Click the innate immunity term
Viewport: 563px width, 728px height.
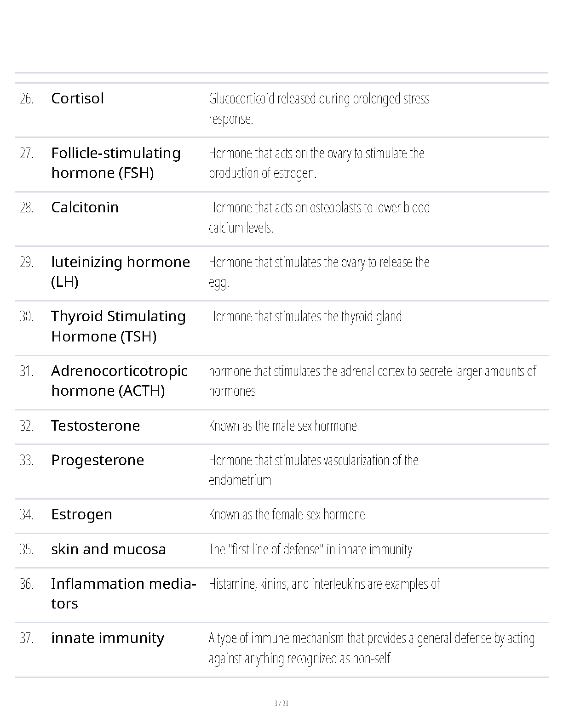click(x=108, y=638)
